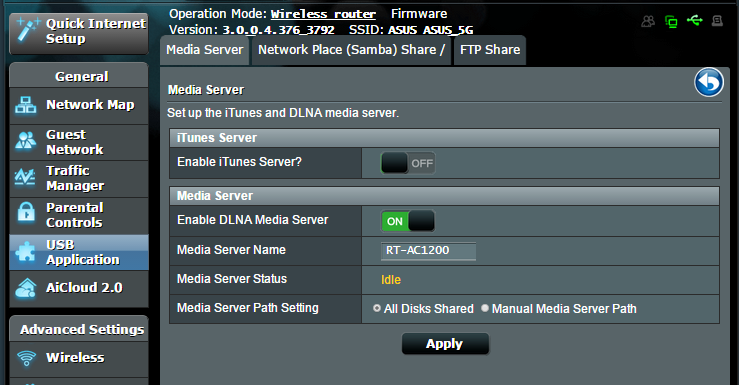
Task: Click the Idle media server status
Action: 391,280
